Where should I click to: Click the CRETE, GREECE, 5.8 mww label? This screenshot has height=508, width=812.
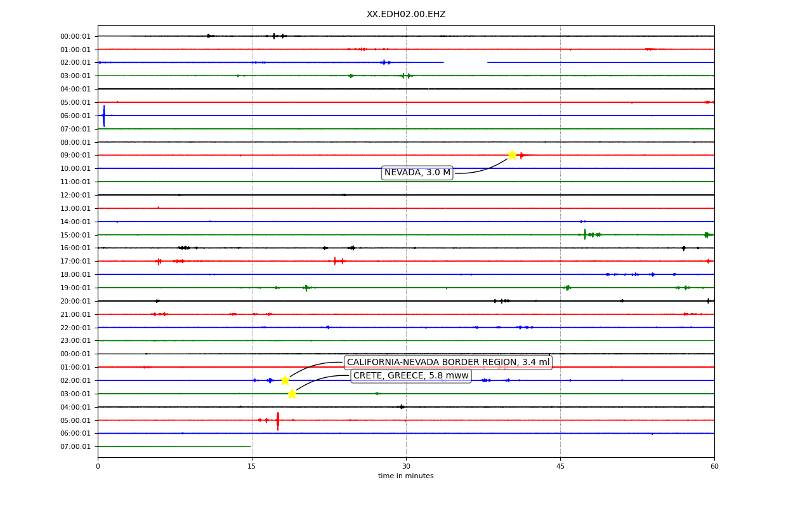click(411, 376)
